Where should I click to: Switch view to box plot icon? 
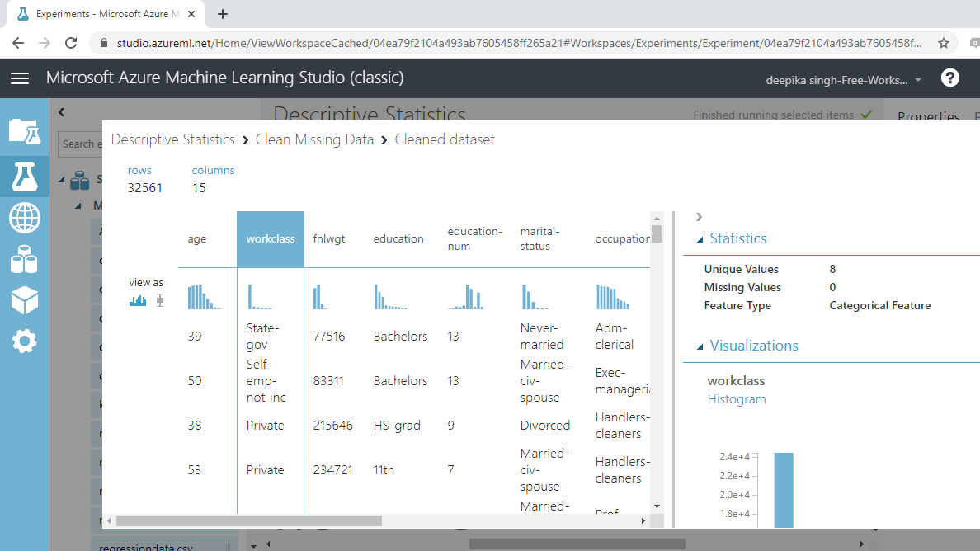pyautogui.click(x=160, y=300)
